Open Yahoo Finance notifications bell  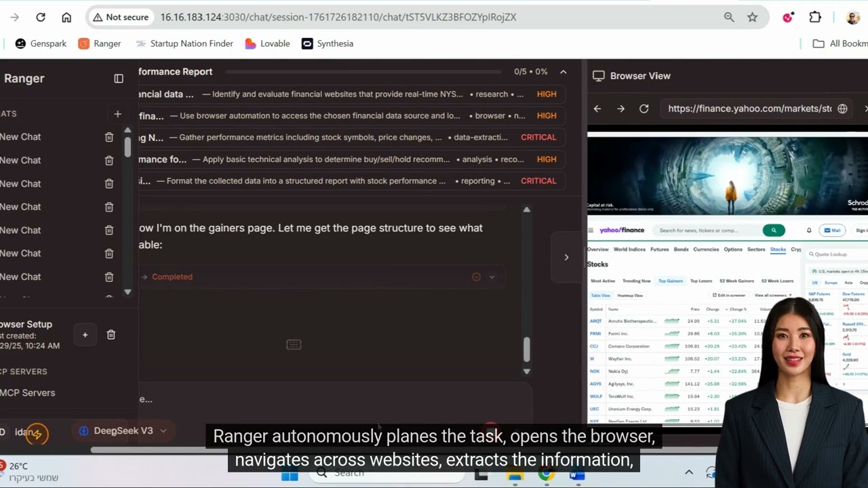(809, 230)
